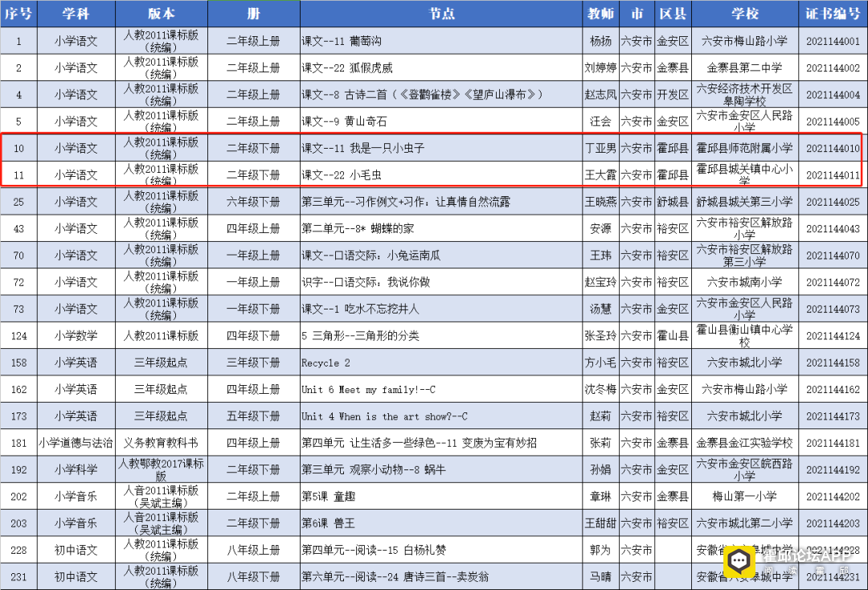Select teacher name "王晓燕"
Viewport: 868px width, 590px height.
coord(600,202)
